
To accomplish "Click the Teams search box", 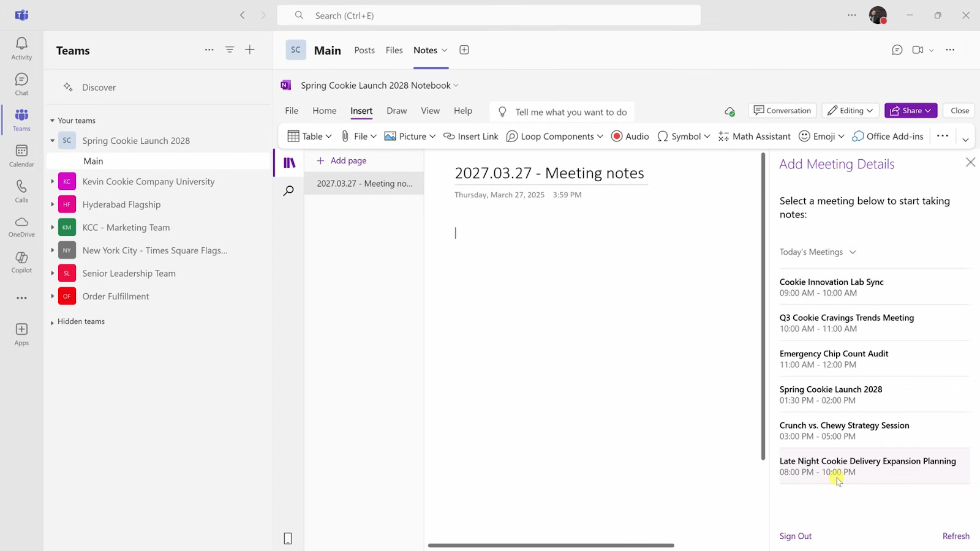I will click(489, 15).
